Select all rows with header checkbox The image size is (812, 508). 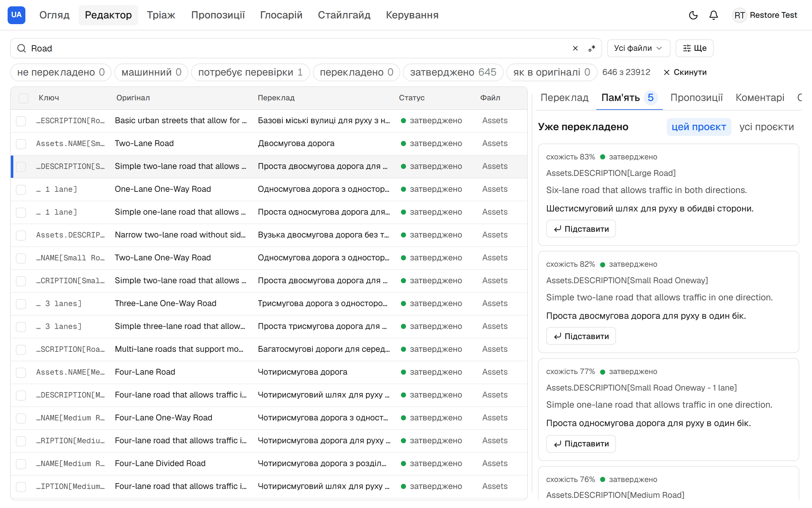click(23, 98)
